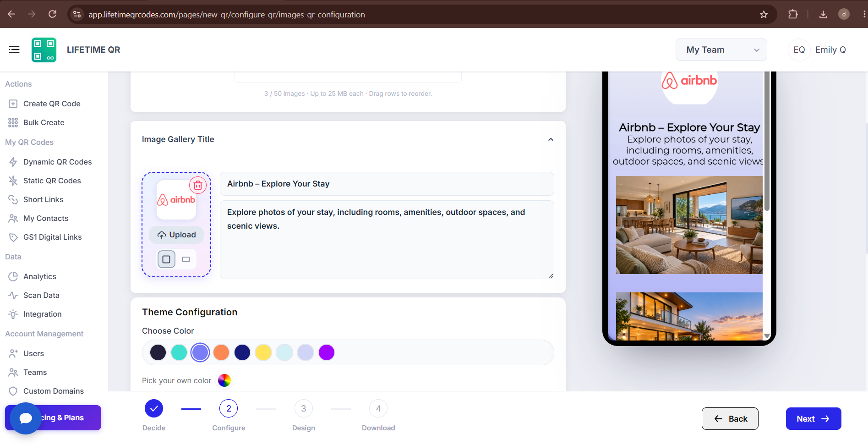Click the living room preview image
Image resolution: width=868 pixels, height=445 pixels.
tap(689, 225)
